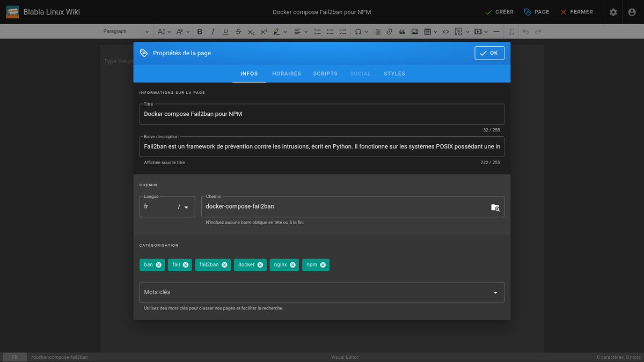644x362 pixels.
Task: Apply italic formatting
Action: point(212,32)
